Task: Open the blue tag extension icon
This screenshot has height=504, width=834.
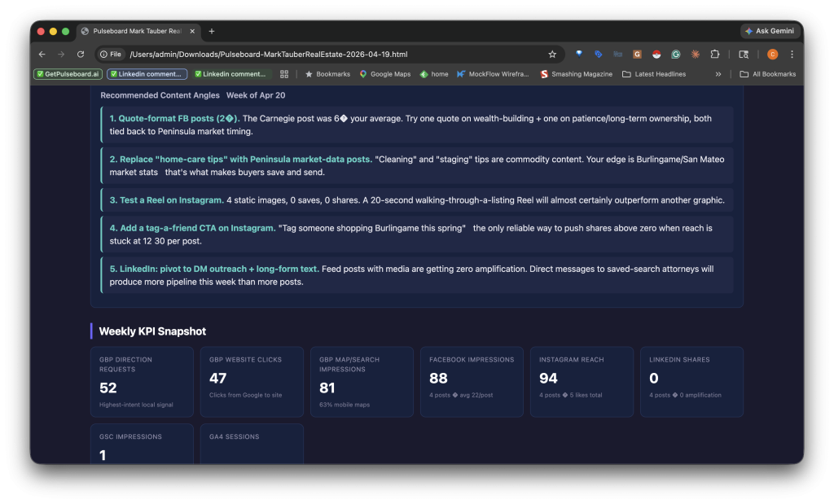Action: click(598, 55)
